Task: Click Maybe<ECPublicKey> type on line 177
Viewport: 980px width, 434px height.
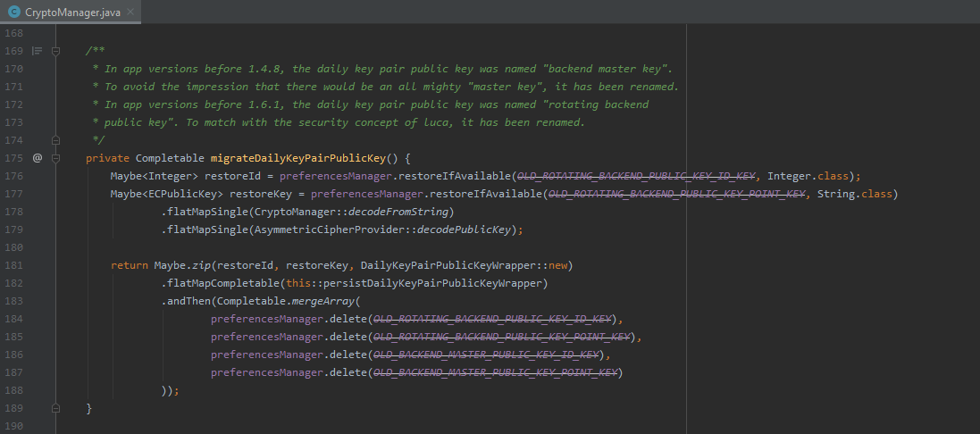Action: coord(167,194)
